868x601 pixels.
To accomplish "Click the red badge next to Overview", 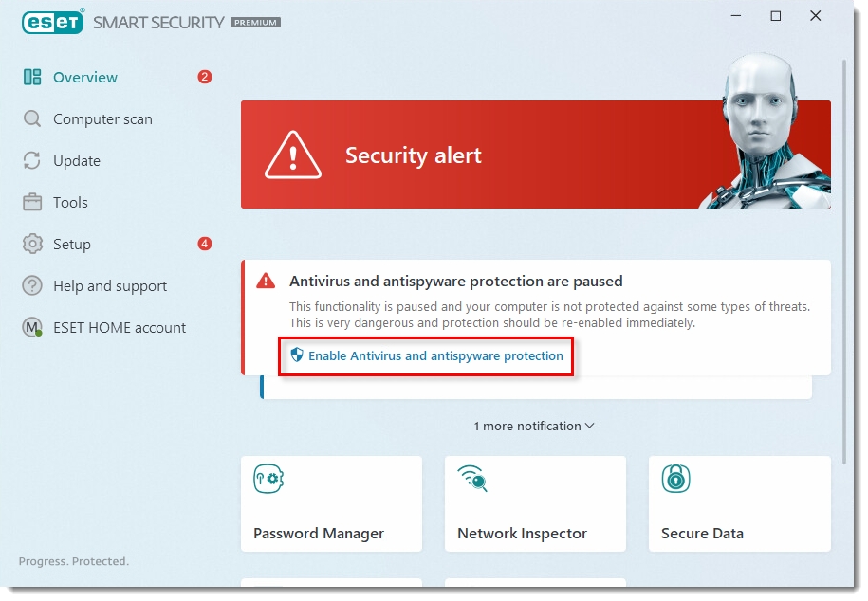I will click(x=205, y=78).
